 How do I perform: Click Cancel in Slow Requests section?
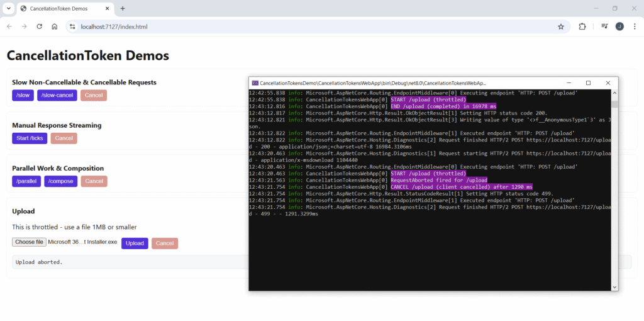point(94,95)
